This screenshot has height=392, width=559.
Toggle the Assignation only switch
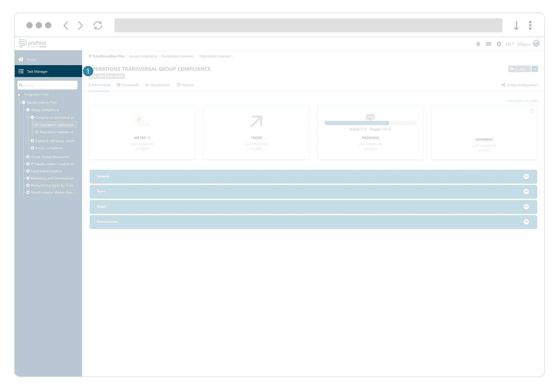[x=19, y=94]
